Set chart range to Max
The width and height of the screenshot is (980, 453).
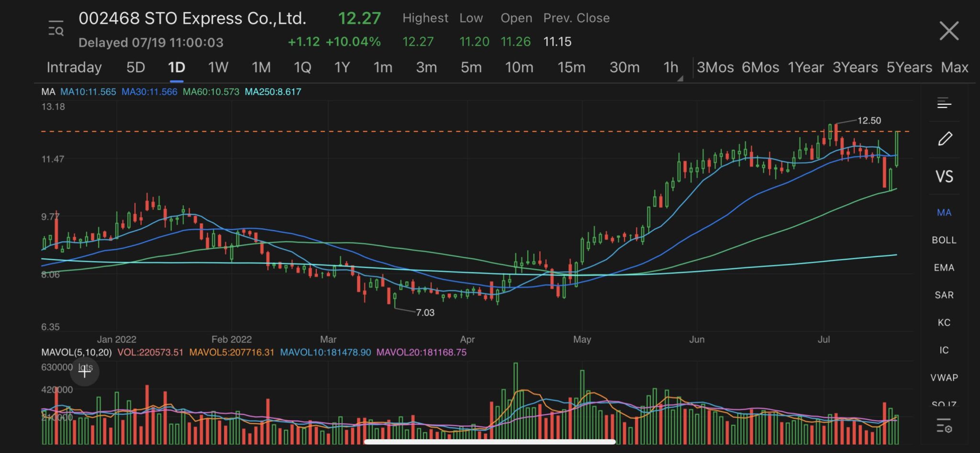tap(955, 67)
